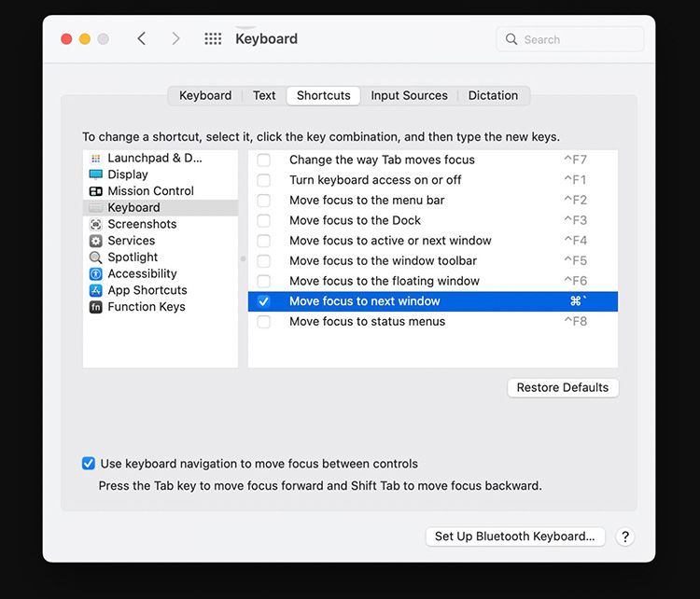Viewport: 700px width, 599px height.
Task: Select Function Keys in category list
Action: [161, 307]
